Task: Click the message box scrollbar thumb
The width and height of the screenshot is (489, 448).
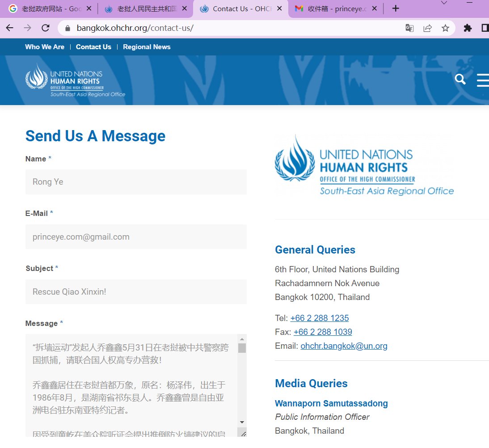Action: coord(242,348)
